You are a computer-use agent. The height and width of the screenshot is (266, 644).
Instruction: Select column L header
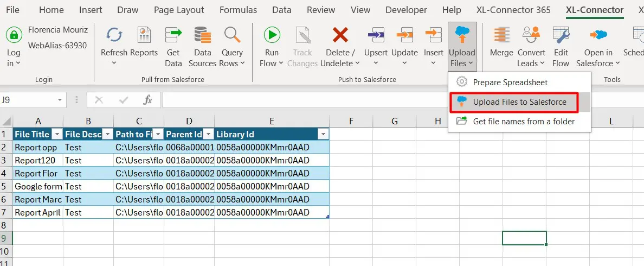(x=611, y=121)
